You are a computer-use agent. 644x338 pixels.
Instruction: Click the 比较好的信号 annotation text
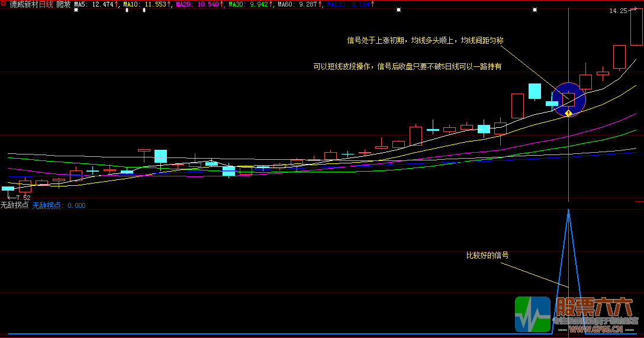point(487,256)
